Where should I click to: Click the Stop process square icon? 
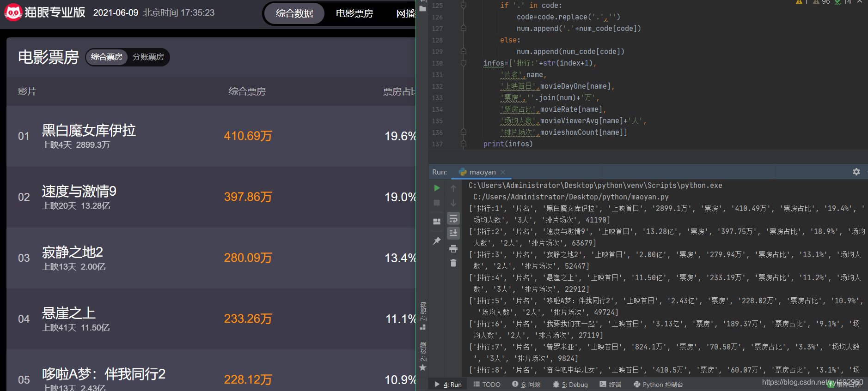pyautogui.click(x=437, y=203)
